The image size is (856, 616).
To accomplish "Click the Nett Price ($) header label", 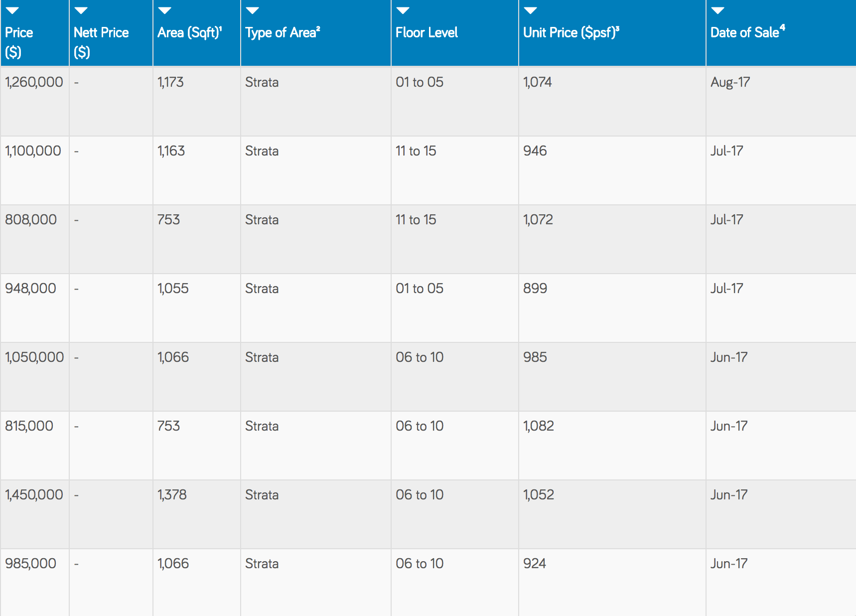I will [x=101, y=42].
